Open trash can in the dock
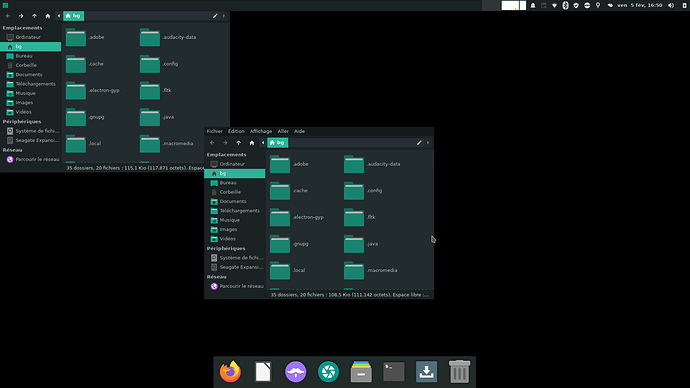This screenshot has height=388, width=690. click(x=459, y=372)
